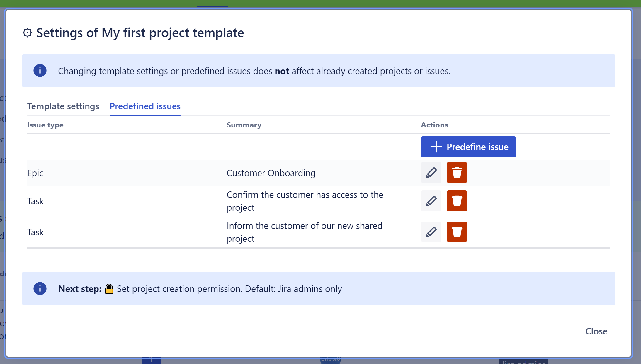Screen dimensions: 641x364
Task: Edit the Customer Onboarding epic
Action: pyautogui.click(x=431, y=173)
